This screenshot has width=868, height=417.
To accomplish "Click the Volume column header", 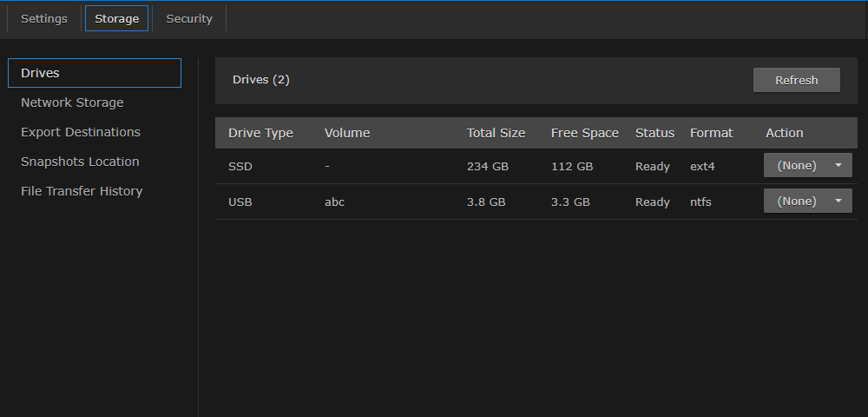I will 347,133.
